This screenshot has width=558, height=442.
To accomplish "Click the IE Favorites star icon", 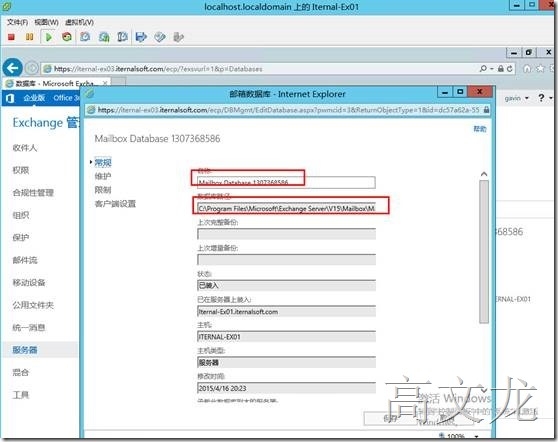I will coord(540,68).
